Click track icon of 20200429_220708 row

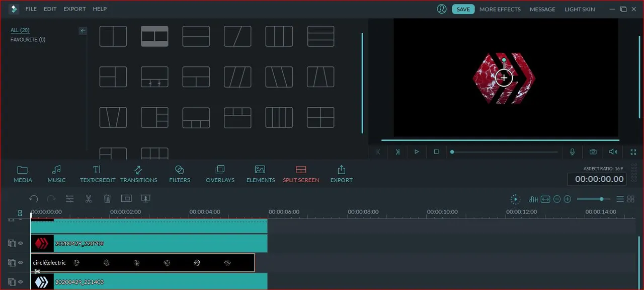pos(12,243)
